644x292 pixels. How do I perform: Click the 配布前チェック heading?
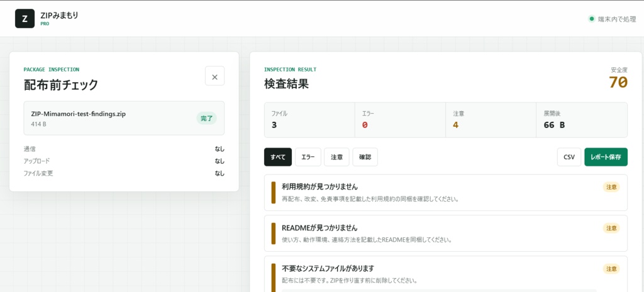[61, 85]
